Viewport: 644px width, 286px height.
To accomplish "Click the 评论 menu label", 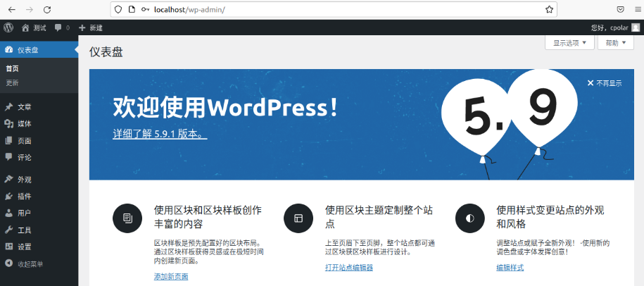I will pyautogui.click(x=24, y=157).
